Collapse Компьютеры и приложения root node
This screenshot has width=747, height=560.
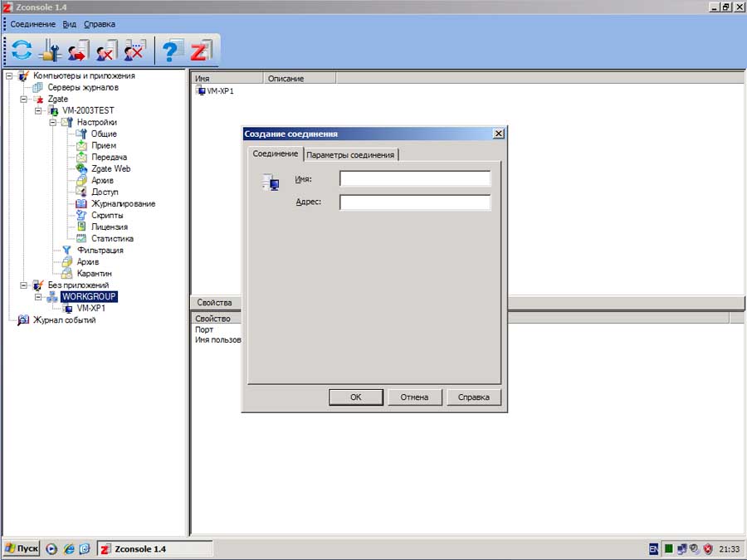tap(9, 75)
